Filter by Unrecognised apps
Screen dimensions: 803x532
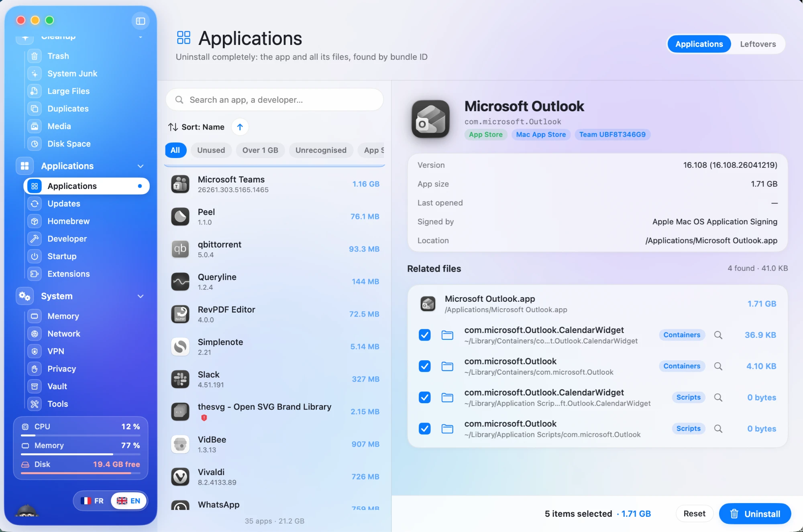(321, 150)
